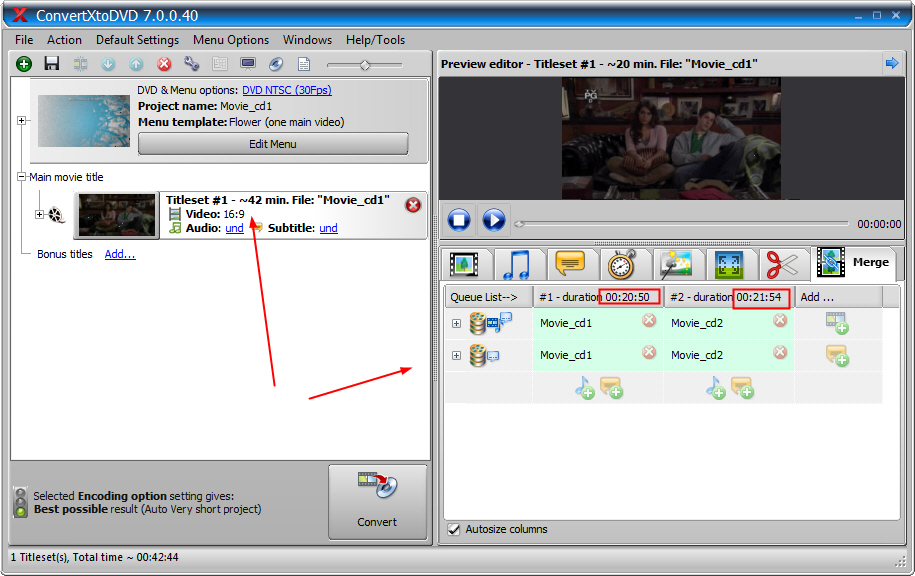Click the green Add file toolbar icon
The image size is (915, 576).
[x=24, y=64]
